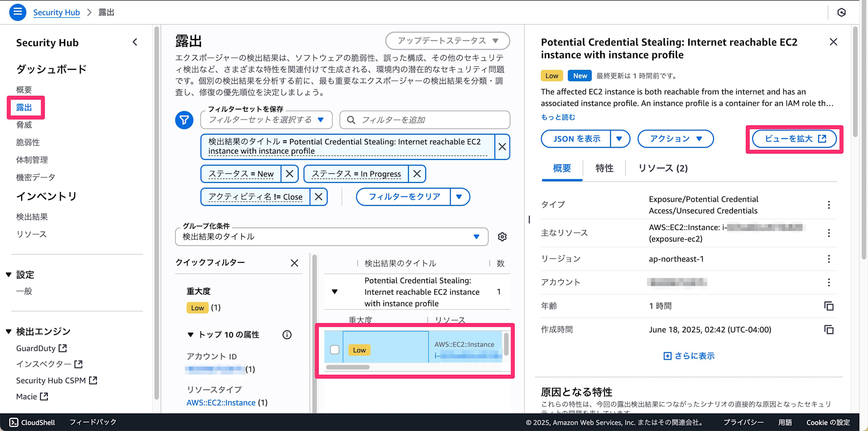Open the gear preferences icon beside grouping
868x431 pixels.
point(502,237)
